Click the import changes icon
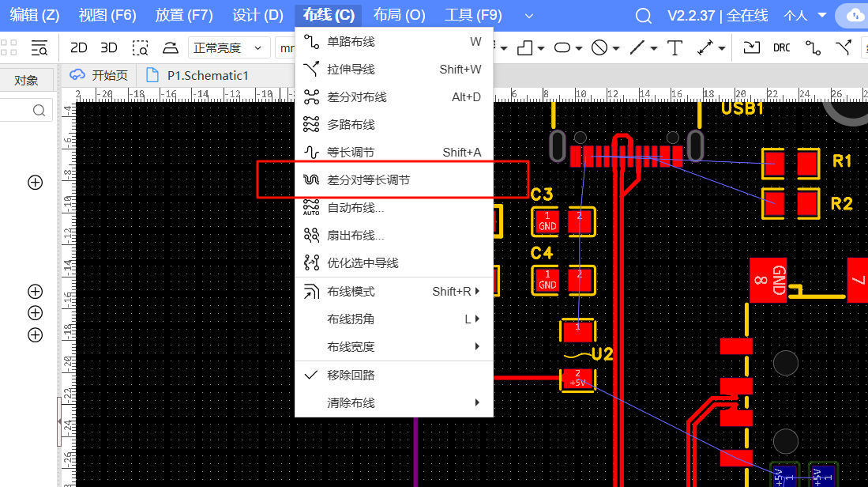Viewport: 868px width, 487px height. (x=751, y=48)
